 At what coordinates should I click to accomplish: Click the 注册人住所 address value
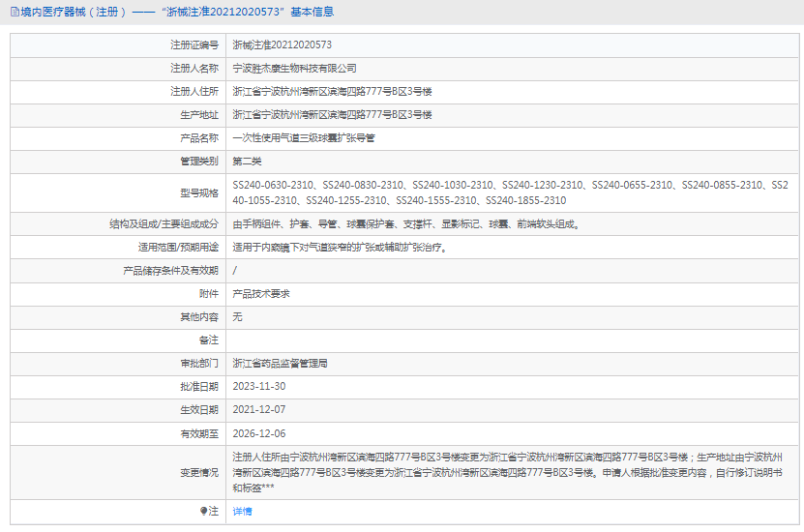(332, 91)
